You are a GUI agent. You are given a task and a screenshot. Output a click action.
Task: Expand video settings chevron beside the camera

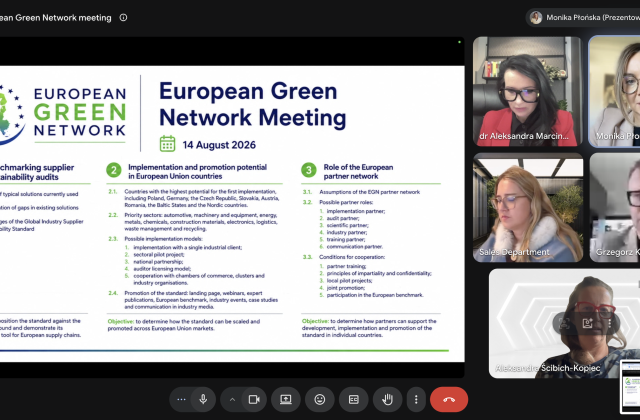click(232, 400)
